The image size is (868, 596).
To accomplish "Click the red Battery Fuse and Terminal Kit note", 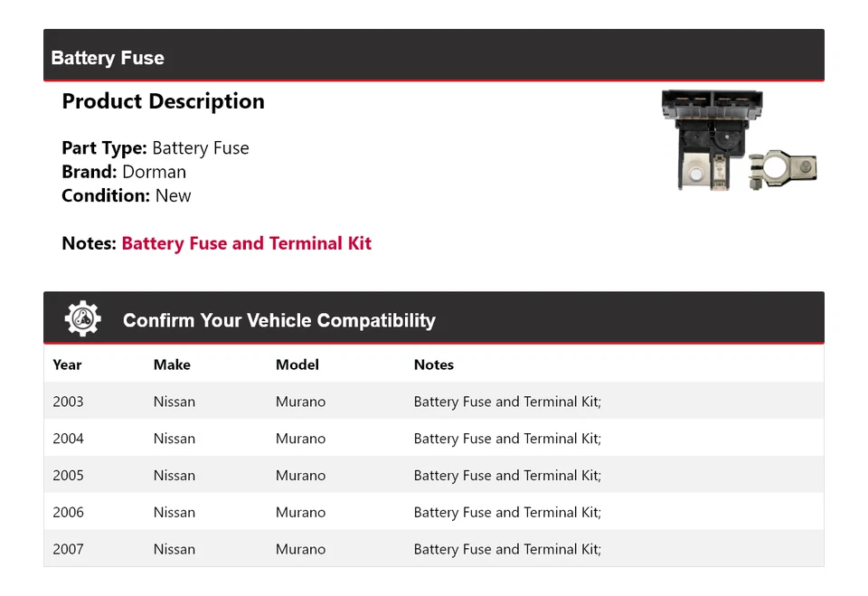I will point(246,243).
